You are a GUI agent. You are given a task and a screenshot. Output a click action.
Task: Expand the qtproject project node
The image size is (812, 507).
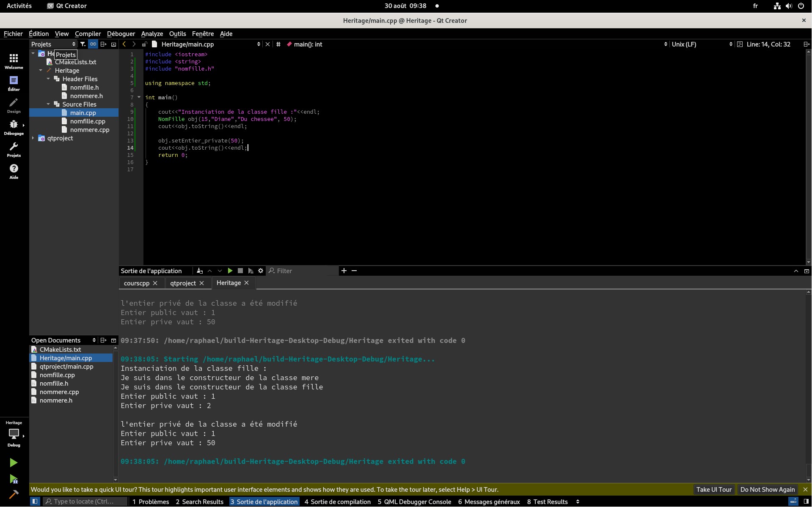(x=33, y=138)
